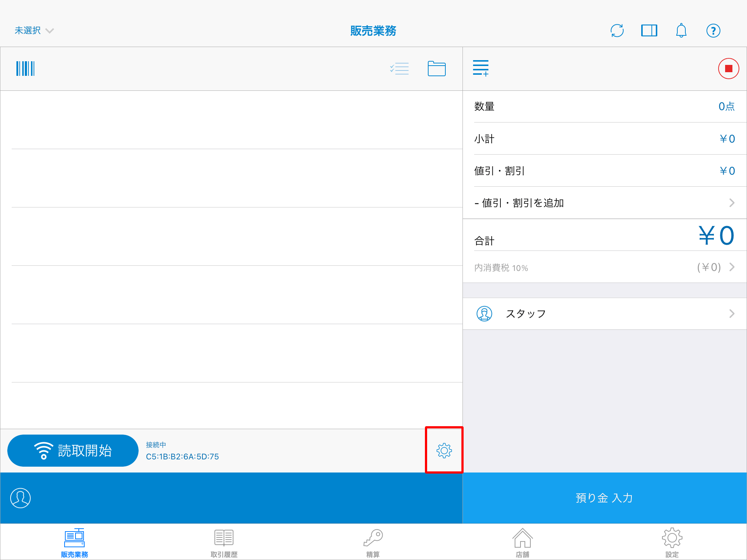Open the notifications bell

pyautogui.click(x=681, y=31)
